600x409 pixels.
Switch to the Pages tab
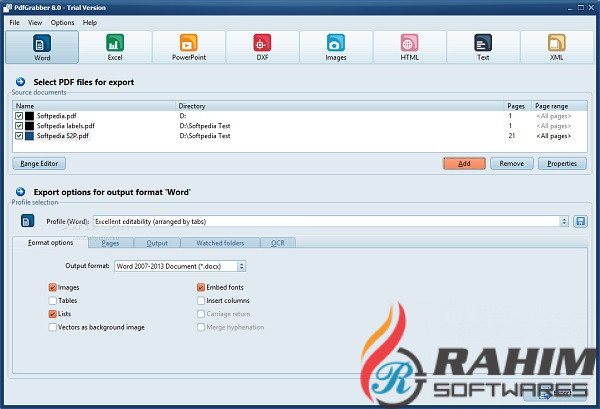(x=110, y=243)
